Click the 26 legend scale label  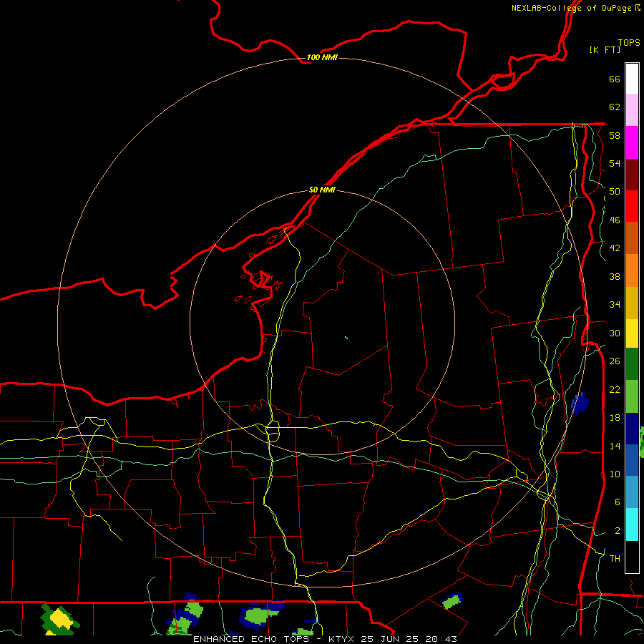pyautogui.click(x=615, y=361)
